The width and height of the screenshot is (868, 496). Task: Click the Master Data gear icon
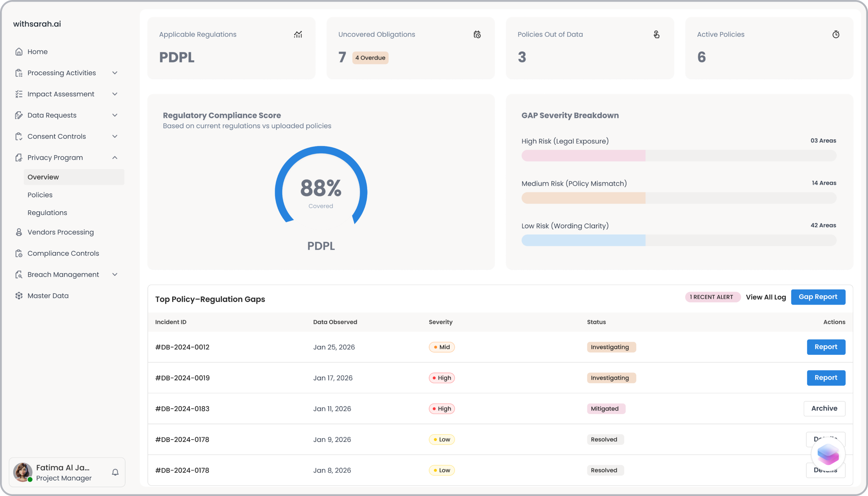[19, 296]
